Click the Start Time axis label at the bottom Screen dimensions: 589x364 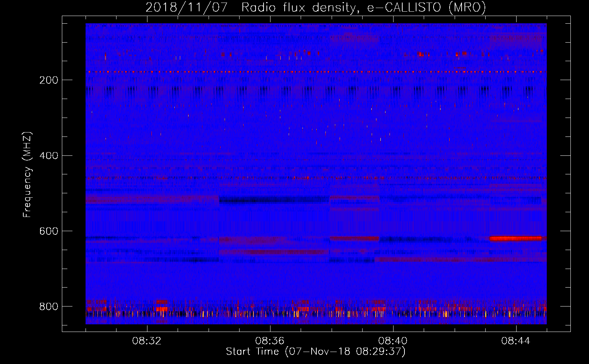pyautogui.click(x=316, y=352)
